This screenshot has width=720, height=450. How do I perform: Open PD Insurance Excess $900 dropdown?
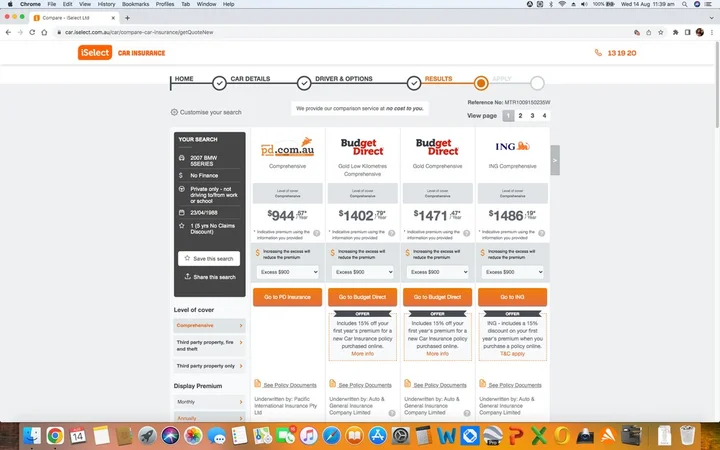pos(287,272)
